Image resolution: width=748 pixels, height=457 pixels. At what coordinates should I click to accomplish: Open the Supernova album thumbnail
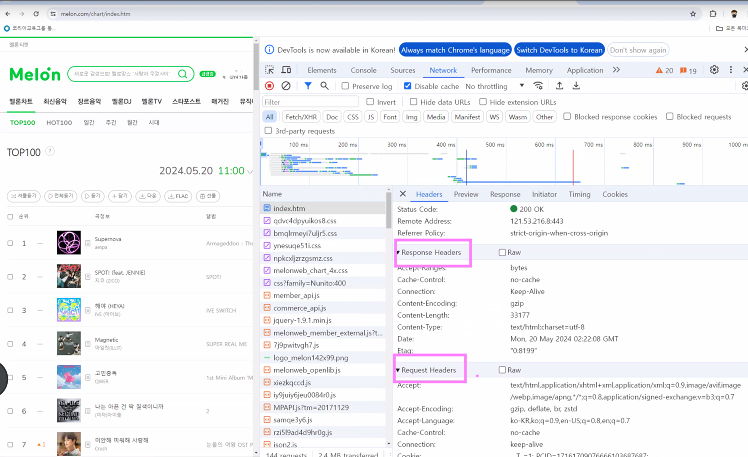[69, 243]
